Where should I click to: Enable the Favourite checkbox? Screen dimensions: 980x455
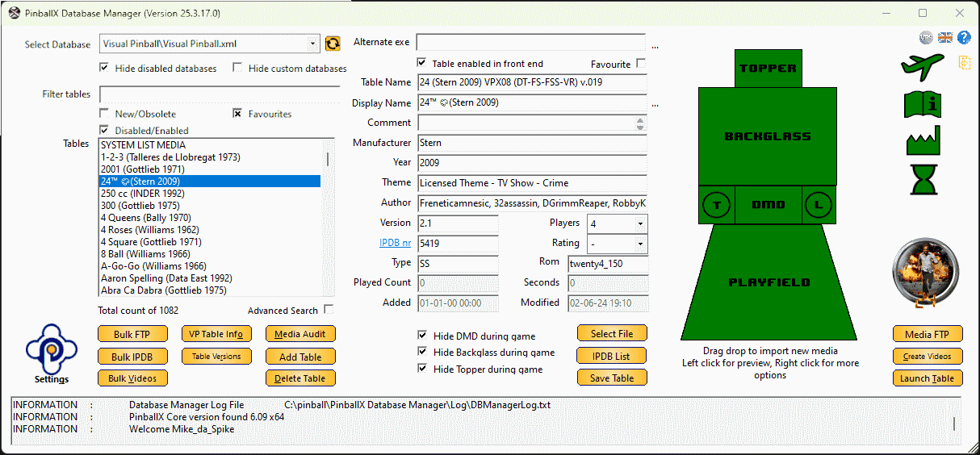[641, 64]
